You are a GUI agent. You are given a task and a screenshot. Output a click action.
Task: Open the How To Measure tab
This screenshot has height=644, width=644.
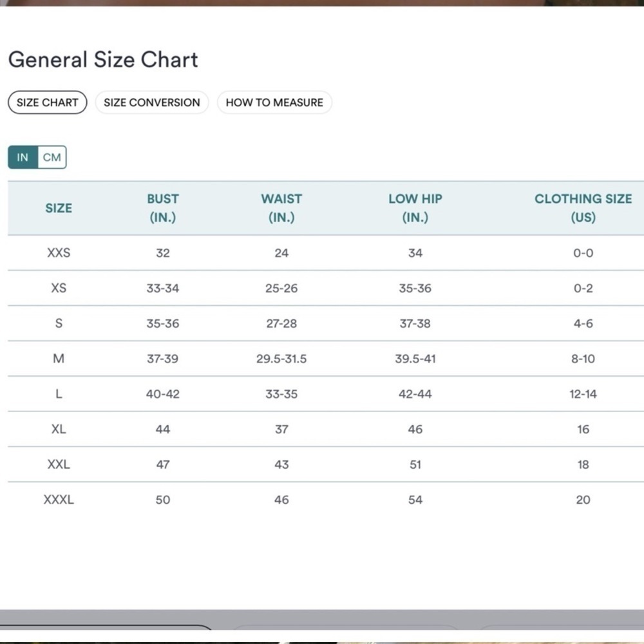coord(274,102)
